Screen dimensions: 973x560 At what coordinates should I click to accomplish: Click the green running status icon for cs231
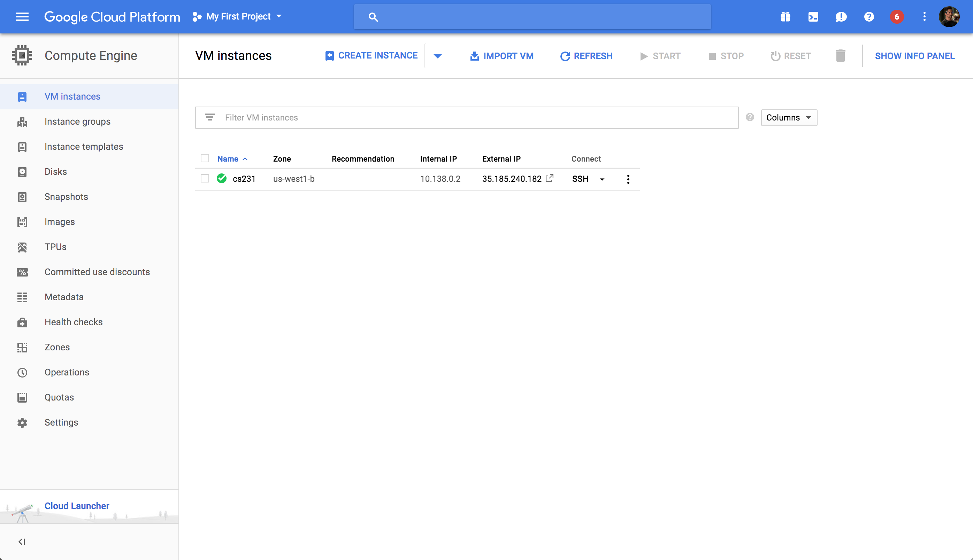tap(222, 178)
